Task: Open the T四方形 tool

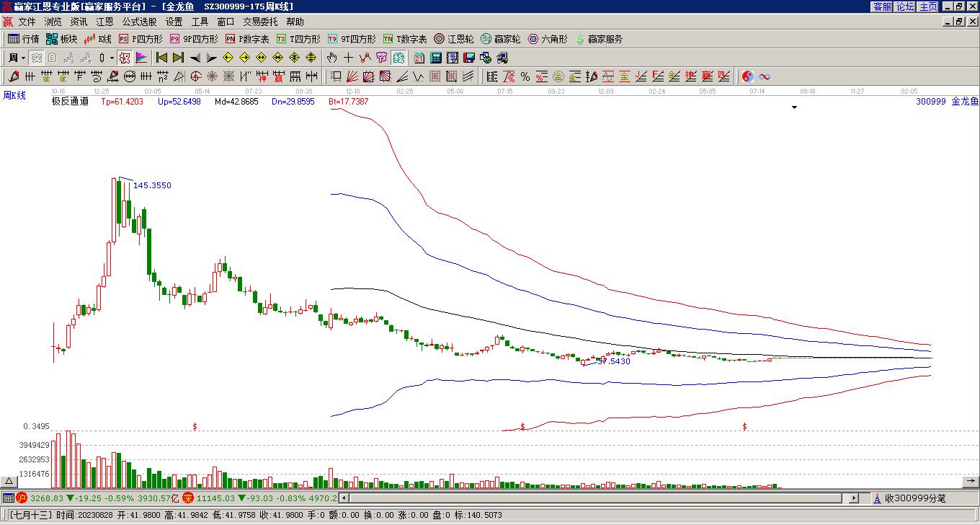Action: (x=298, y=39)
